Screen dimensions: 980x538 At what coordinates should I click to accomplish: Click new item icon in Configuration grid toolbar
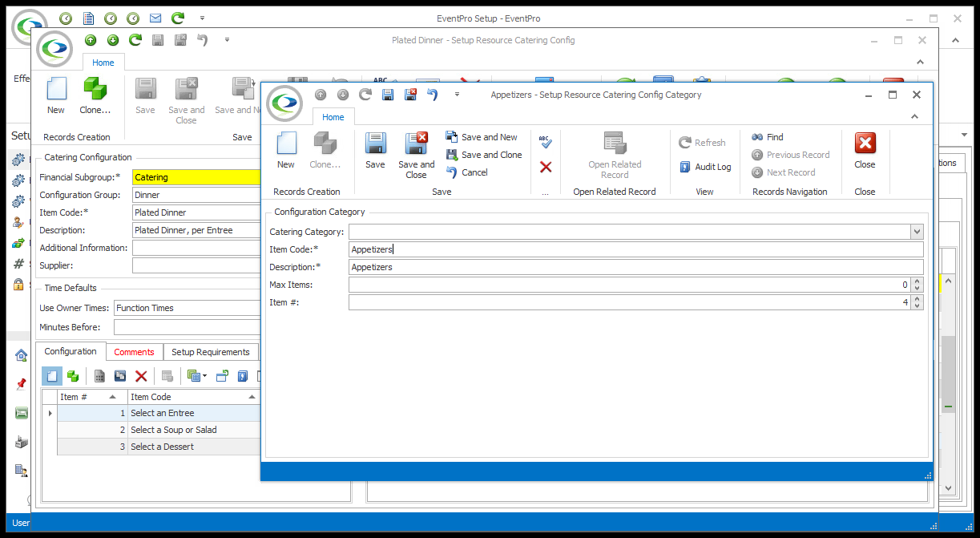pos(51,375)
